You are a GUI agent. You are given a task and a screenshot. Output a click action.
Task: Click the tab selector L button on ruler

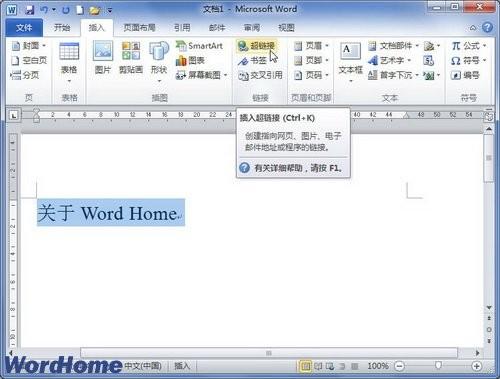pos(13,115)
